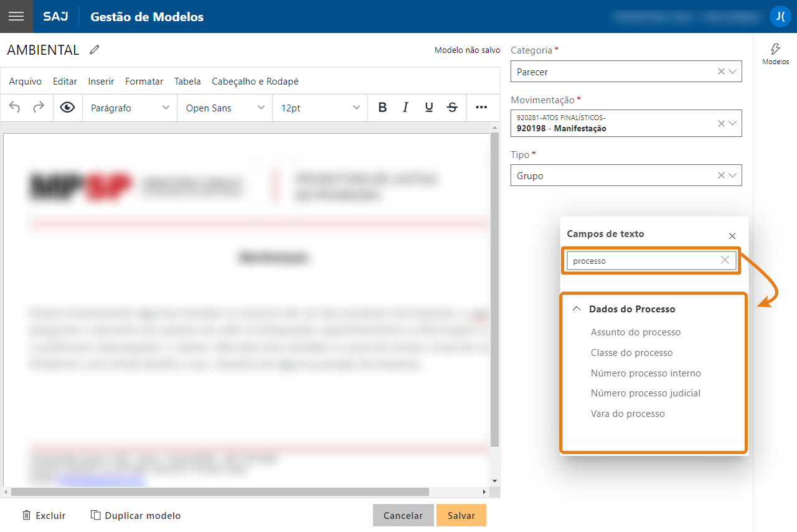This screenshot has width=797, height=532.
Task: Open the Open Sans font dropdown
Action: click(x=225, y=108)
